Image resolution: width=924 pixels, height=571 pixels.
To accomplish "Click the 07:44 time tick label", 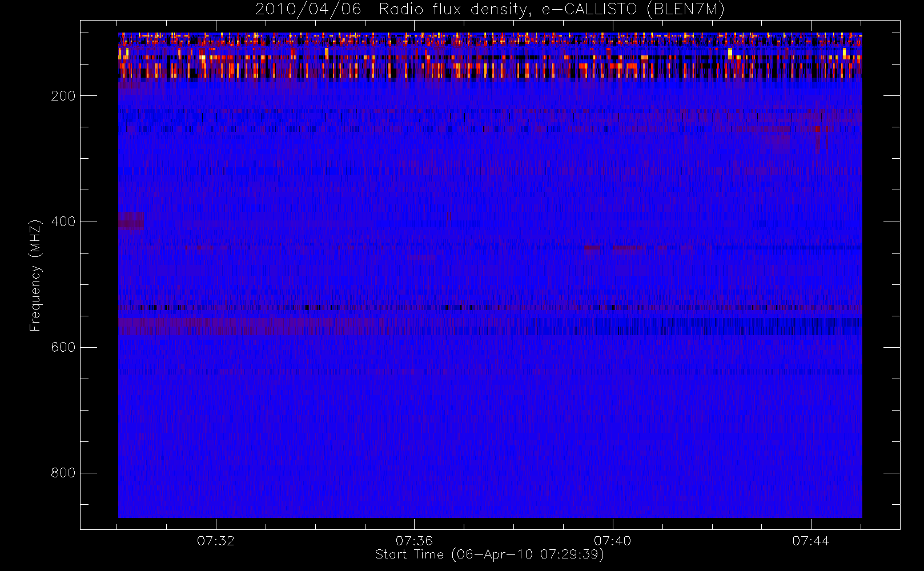I will point(811,541).
